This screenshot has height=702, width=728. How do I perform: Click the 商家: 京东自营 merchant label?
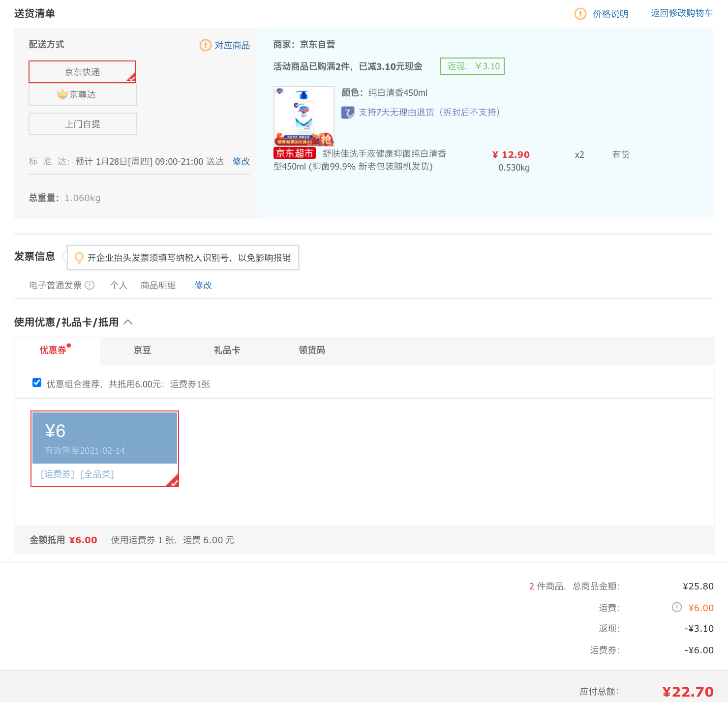click(x=304, y=44)
